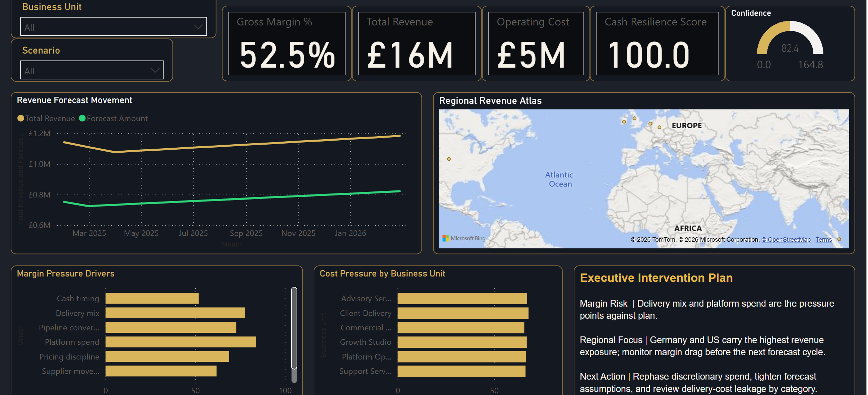The image size is (868, 395).
Task: Click the Margin Pressure Drivers scrollbar
Action: pyautogui.click(x=294, y=328)
